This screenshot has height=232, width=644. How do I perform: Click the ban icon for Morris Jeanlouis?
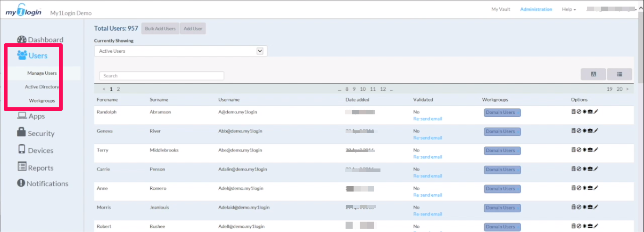[579, 207]
